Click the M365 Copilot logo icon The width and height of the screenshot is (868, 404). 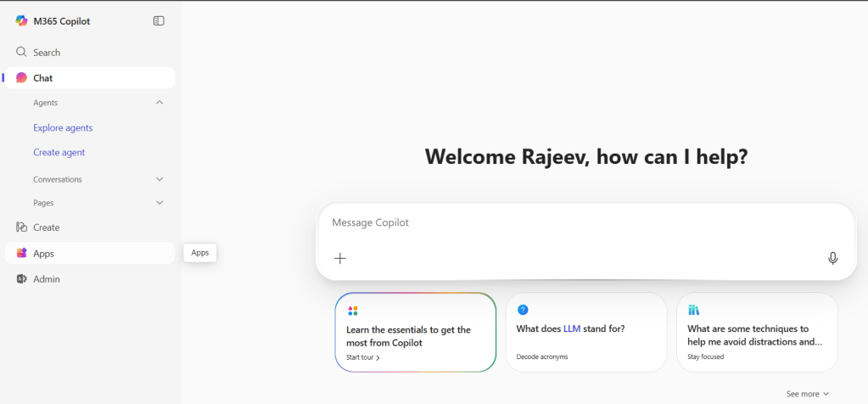[22, 21]
